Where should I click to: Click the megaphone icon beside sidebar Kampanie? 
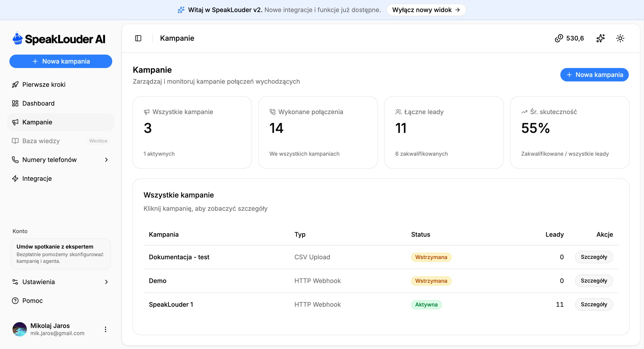[15, 122]
